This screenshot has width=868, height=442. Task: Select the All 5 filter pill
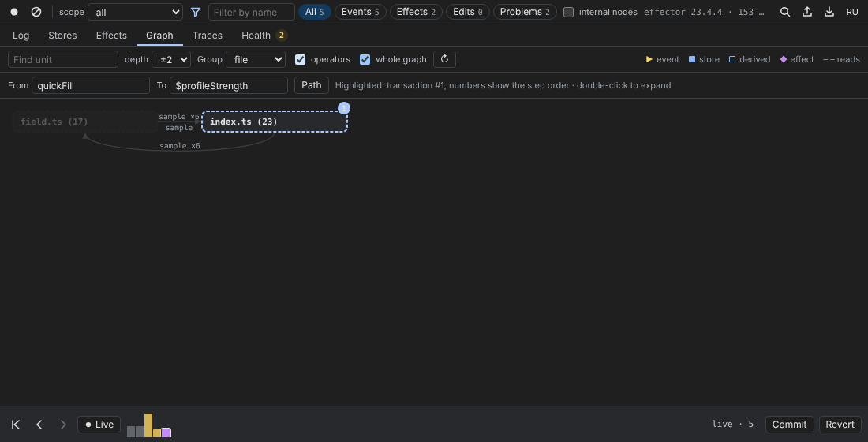[x=314, y=12]
